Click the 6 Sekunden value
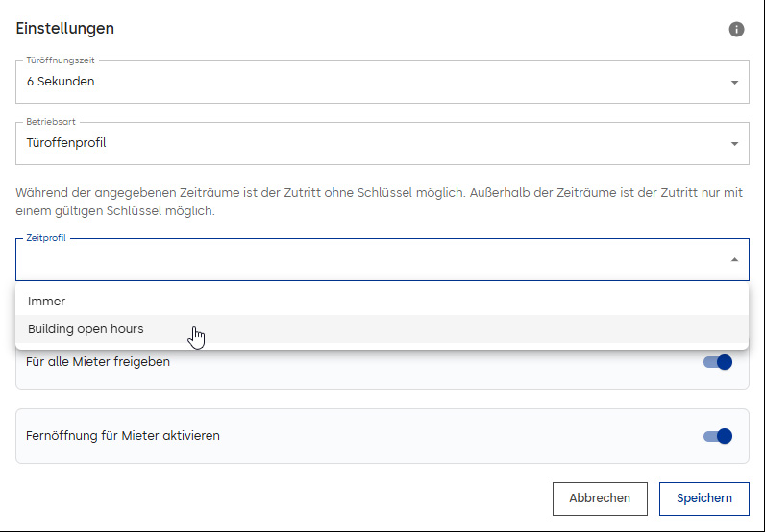The image size is (765, 532). pos(61,82)
